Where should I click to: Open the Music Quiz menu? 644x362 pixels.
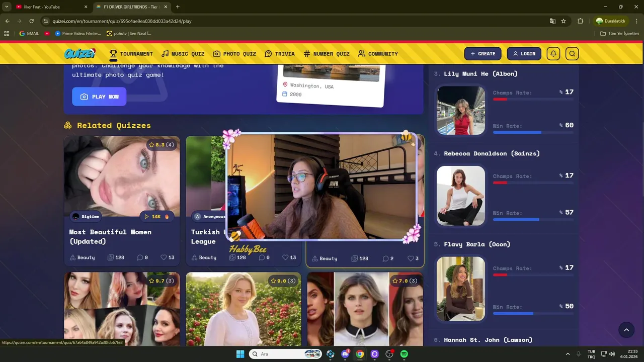(x=183, y=54)
